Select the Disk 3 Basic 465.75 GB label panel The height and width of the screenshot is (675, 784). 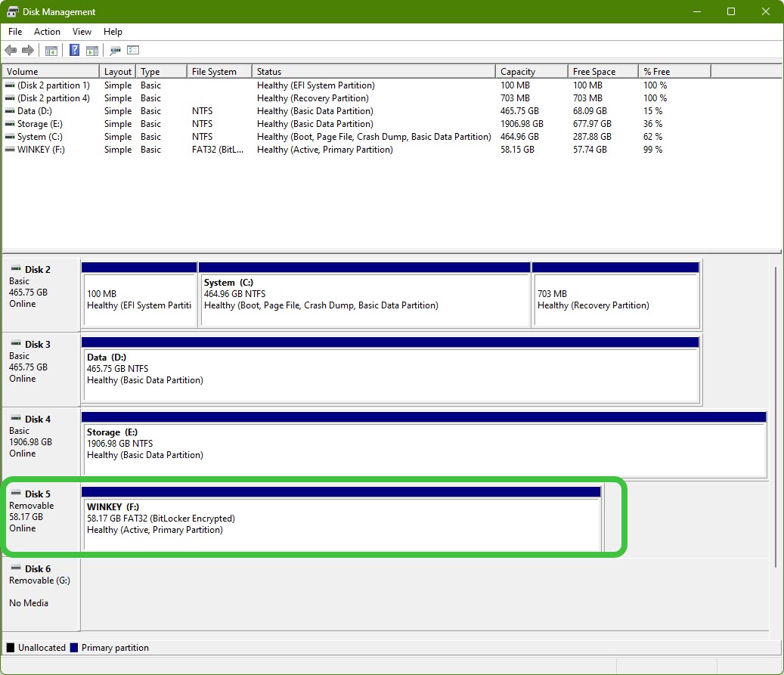(x=41, y=370)
